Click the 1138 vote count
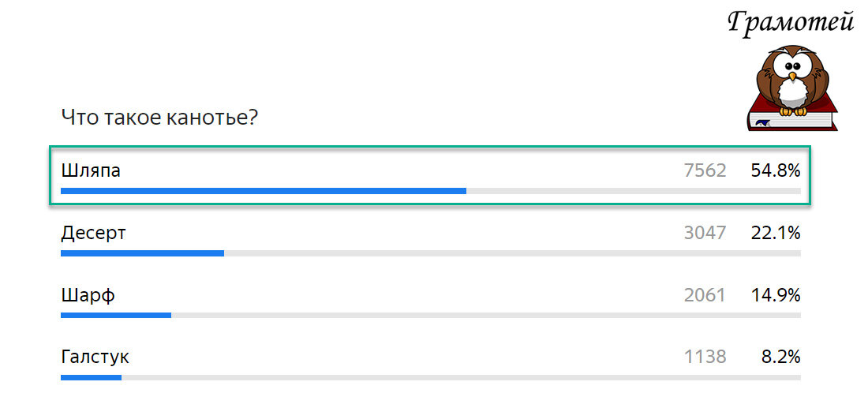 click(705, 357)
